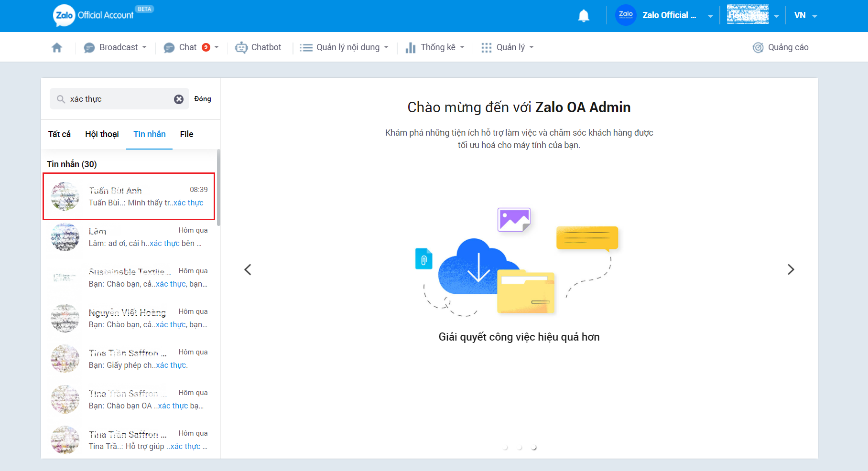Select the second carousel dot

[x=520, y=448]
